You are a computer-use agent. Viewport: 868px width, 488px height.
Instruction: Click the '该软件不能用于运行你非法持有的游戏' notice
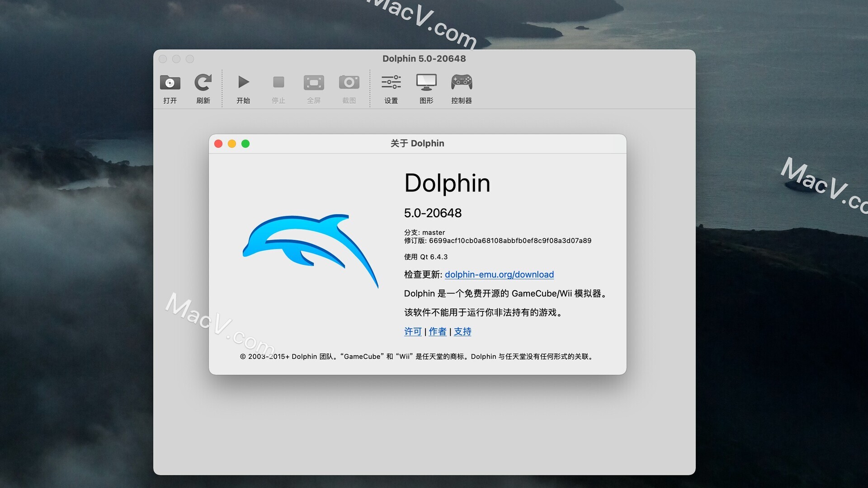pyautogui.click(x=483, y=313)
